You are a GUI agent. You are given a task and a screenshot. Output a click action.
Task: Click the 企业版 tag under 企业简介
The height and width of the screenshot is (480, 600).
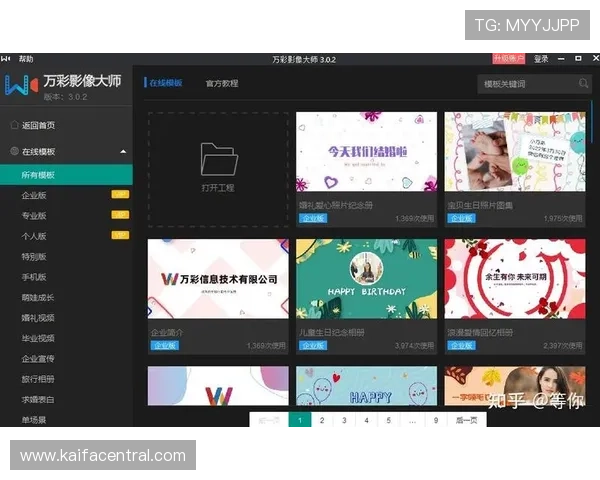[x=165, y=345]
